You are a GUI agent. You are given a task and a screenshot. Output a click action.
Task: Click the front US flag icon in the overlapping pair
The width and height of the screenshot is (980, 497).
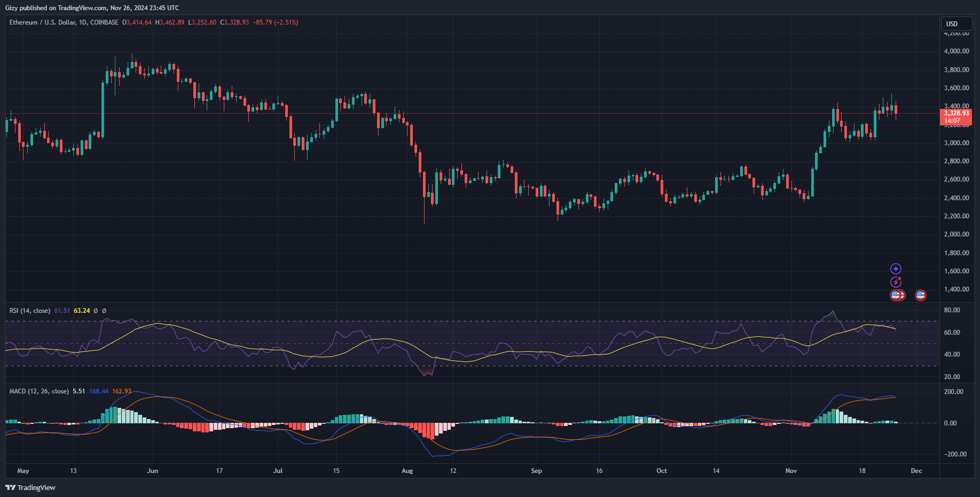point(896,295)
